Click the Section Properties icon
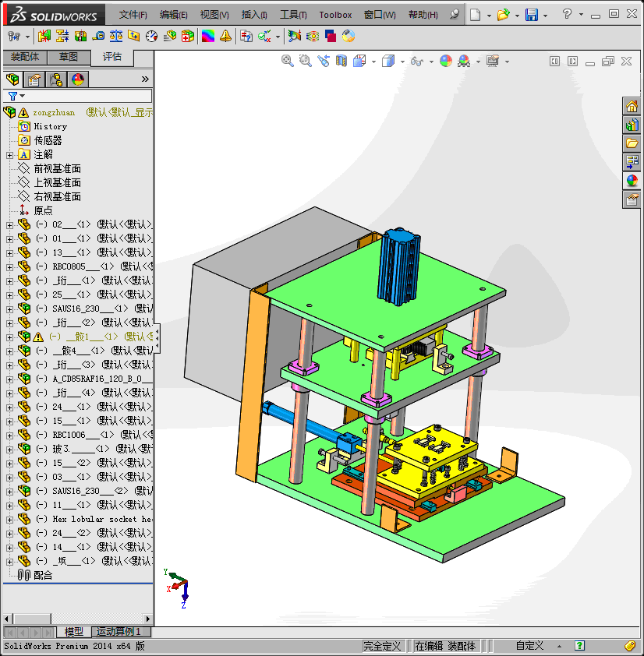Screen dimensions: 644x656 pos(133,37)
